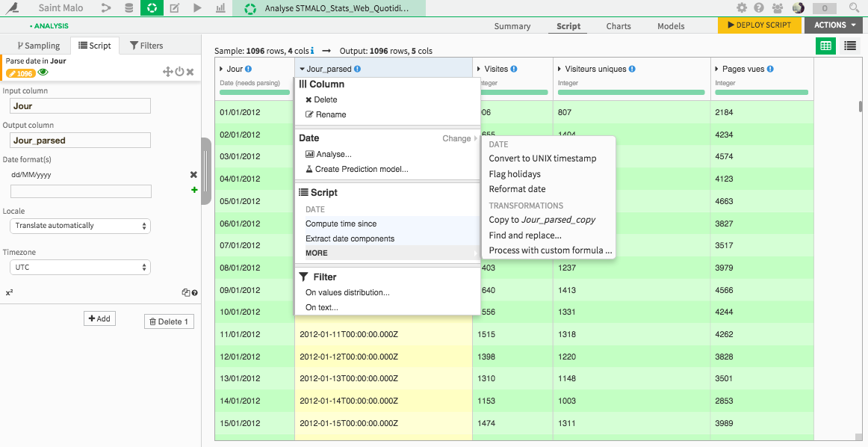Disable the Parse date step with power icon
This screenshot has height=447, width=868.
179,72
